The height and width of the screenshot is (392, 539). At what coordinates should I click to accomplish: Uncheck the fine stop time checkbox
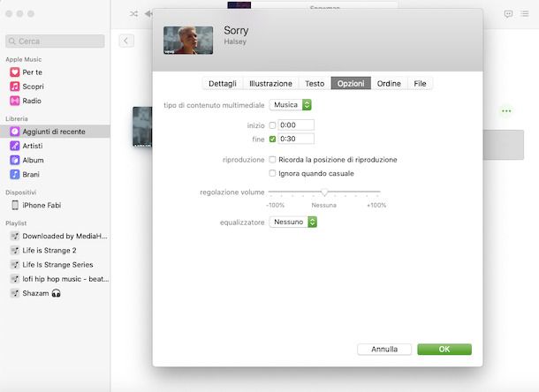(272, 139)
